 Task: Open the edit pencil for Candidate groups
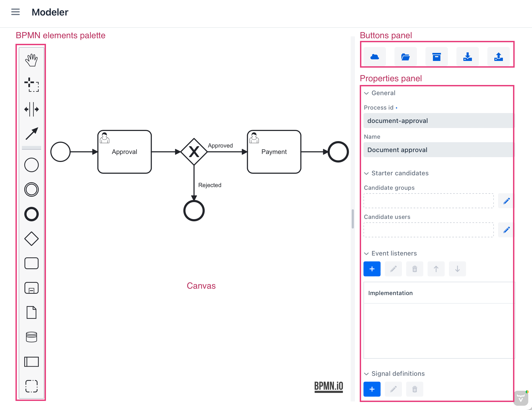tap(506, 201)
